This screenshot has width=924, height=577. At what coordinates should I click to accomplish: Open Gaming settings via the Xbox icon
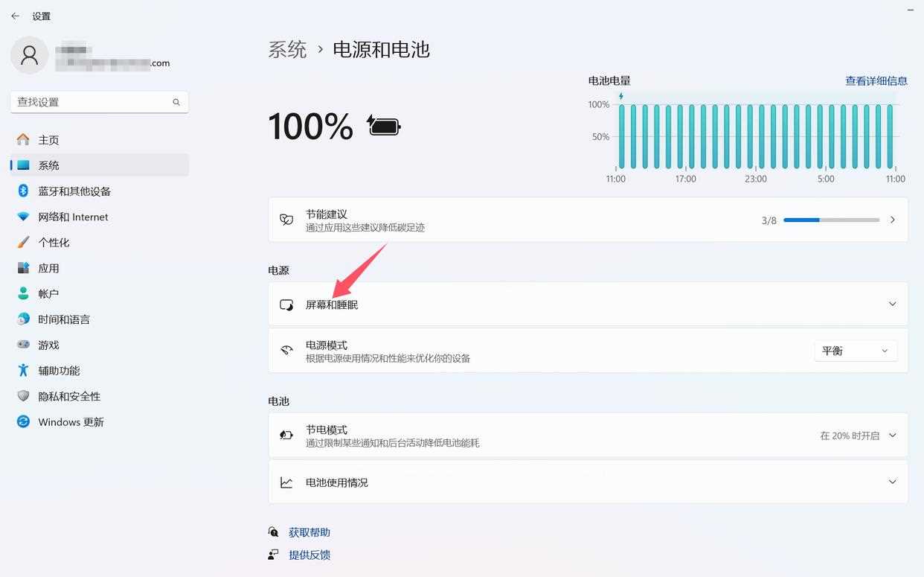pos(23,344)
